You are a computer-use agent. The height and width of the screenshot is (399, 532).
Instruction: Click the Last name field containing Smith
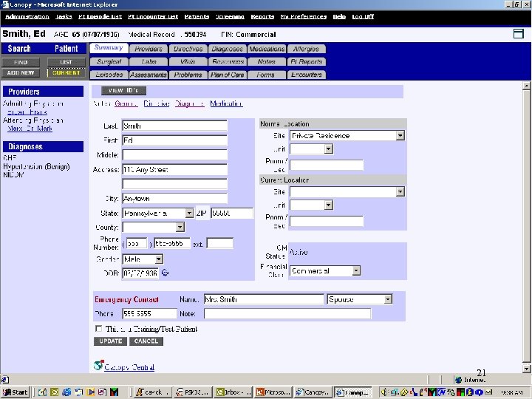[174, 126]
